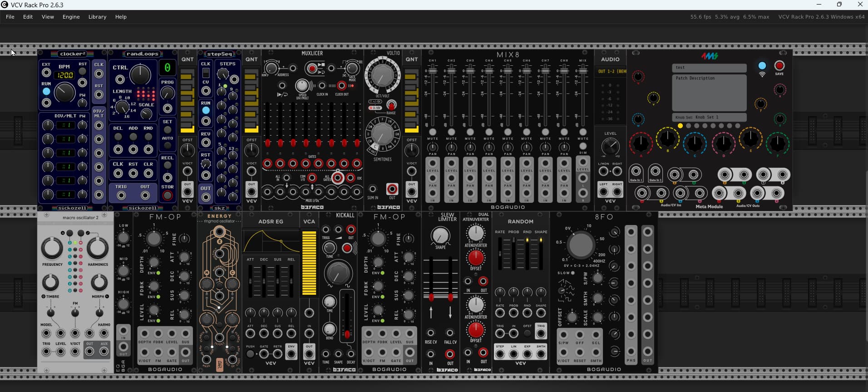Click the 8FO large frequency knob
The height and width of the screenshot is (392, 868).
[x=580, y=245]
